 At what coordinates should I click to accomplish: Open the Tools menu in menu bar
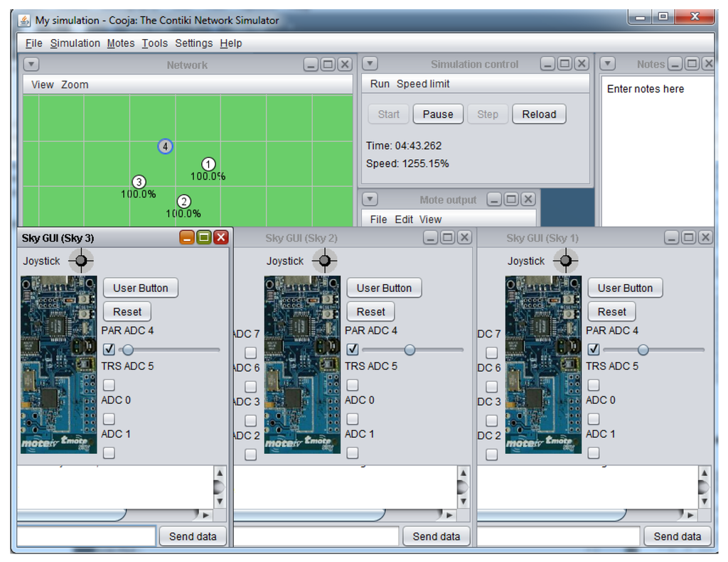(x=154, y=43)
